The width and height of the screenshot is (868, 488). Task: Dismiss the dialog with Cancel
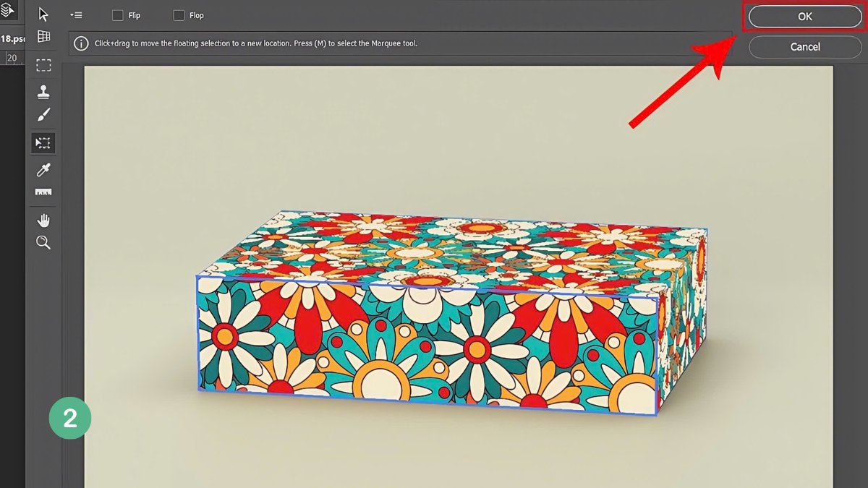(804, 46)
